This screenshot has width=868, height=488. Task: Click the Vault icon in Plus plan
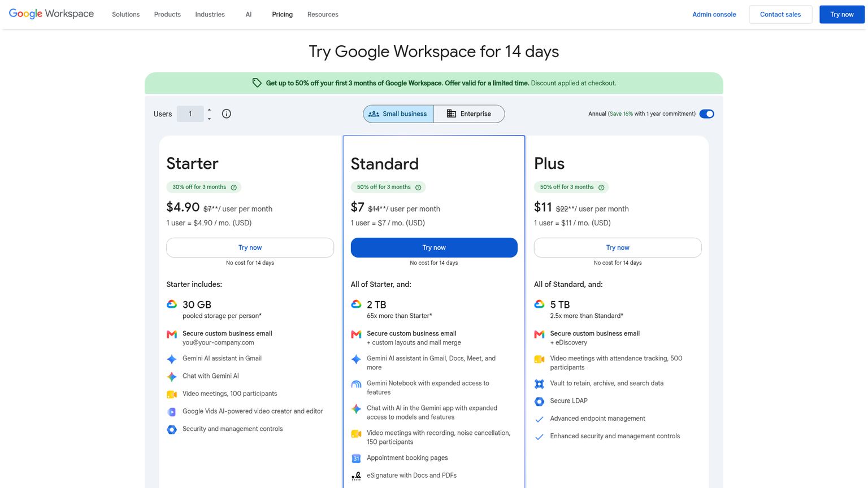[539, 384]
